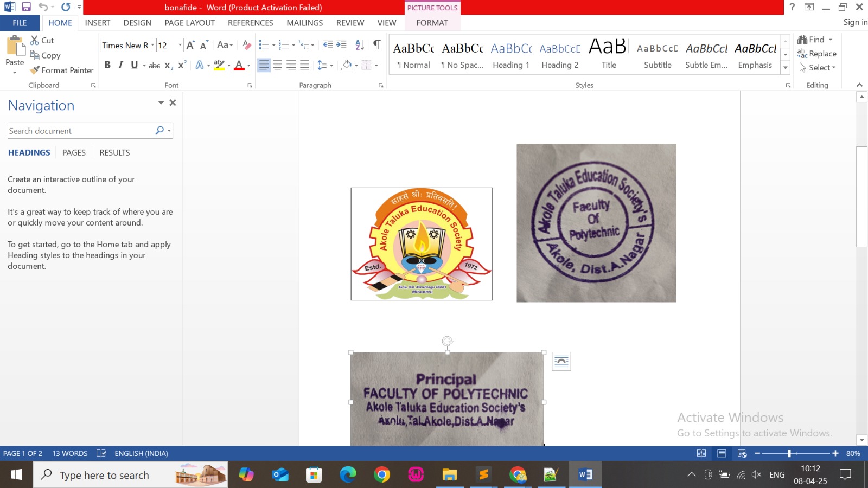This screenshot has width=868, height=488.
Task: Expand the line spacing options
Action: click(329, 65)
